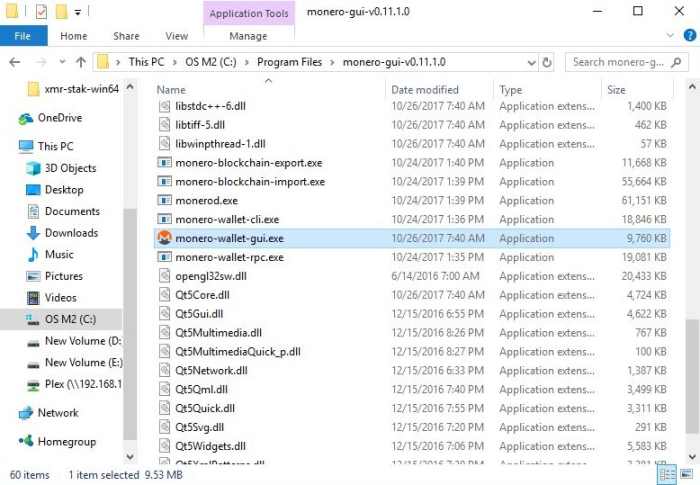The height and width of the screenshot is (485, 700).
Task: Click the opengl32sw.dll file icon
Action: 165,276
